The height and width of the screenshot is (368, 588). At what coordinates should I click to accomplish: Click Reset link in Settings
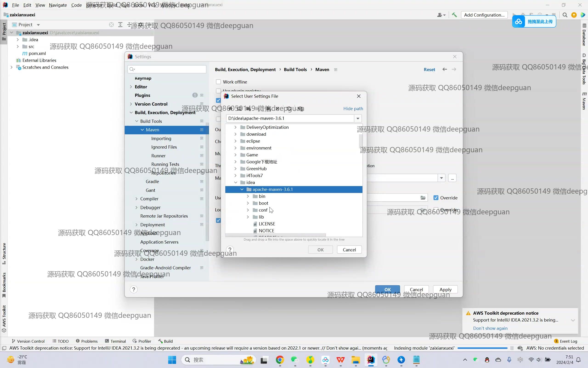(x=429, y=69)
